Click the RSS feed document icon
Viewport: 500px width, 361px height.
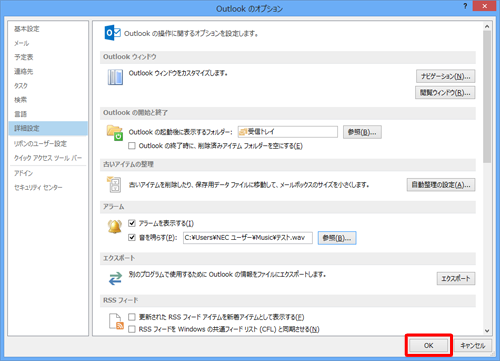pyautogui.click(x=116, y=321)
